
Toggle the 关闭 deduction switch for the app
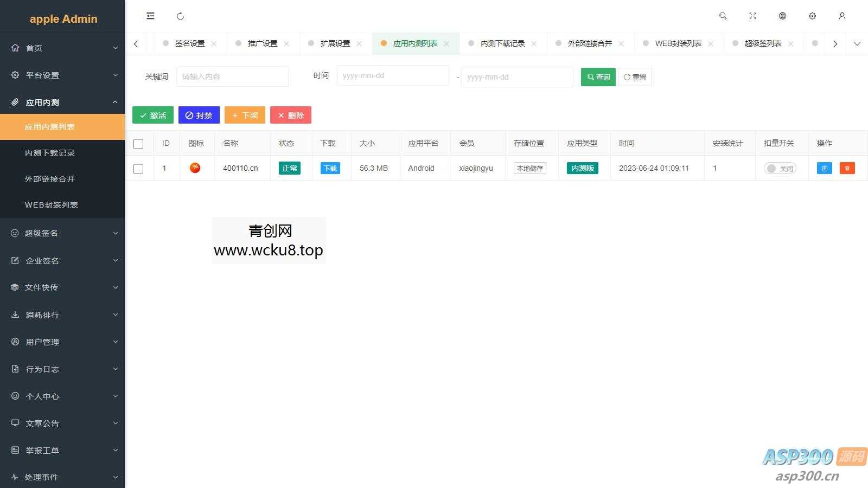click(x=780, y=168)
